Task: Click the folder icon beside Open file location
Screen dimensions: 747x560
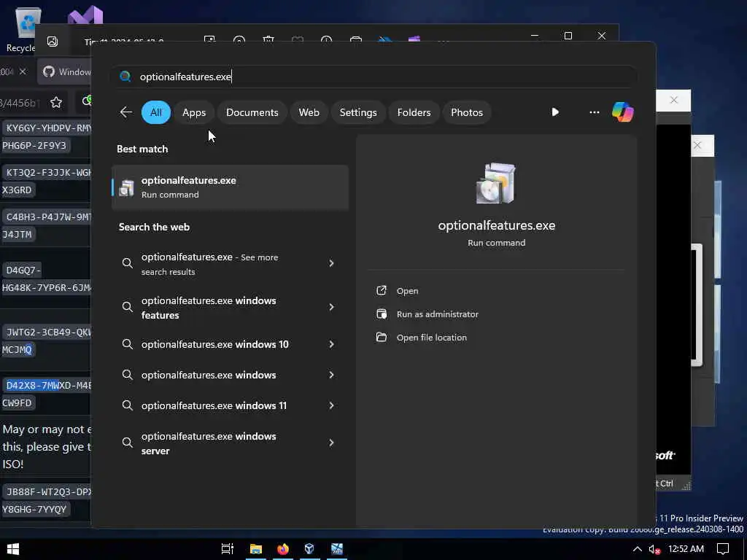Action: coord(382,337)
